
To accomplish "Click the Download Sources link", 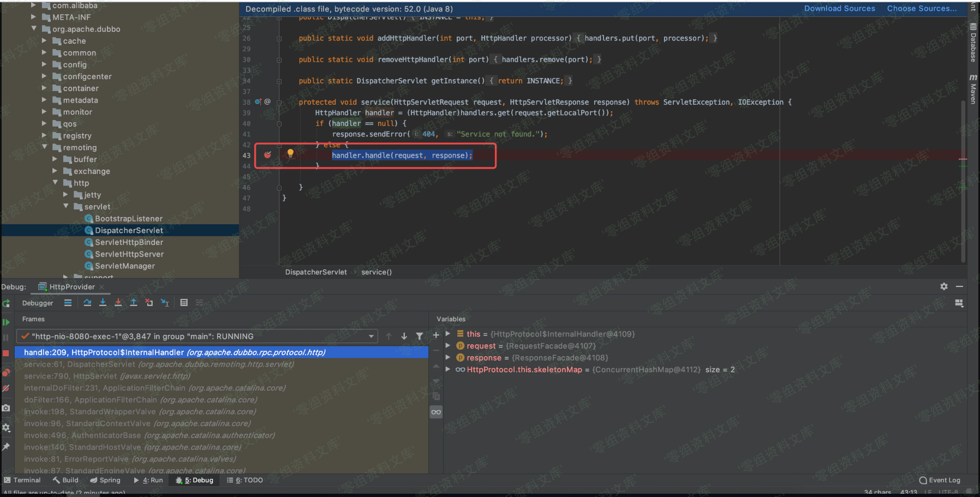I will tap(839, 8).
